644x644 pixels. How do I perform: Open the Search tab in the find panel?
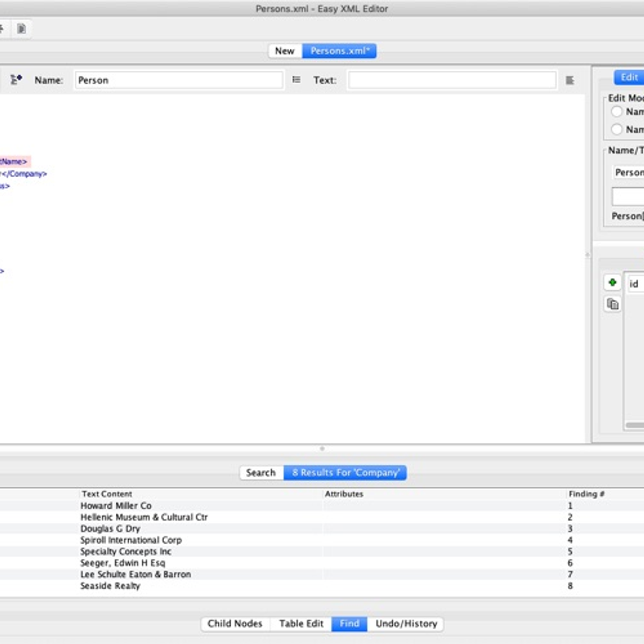coord(261,473)
